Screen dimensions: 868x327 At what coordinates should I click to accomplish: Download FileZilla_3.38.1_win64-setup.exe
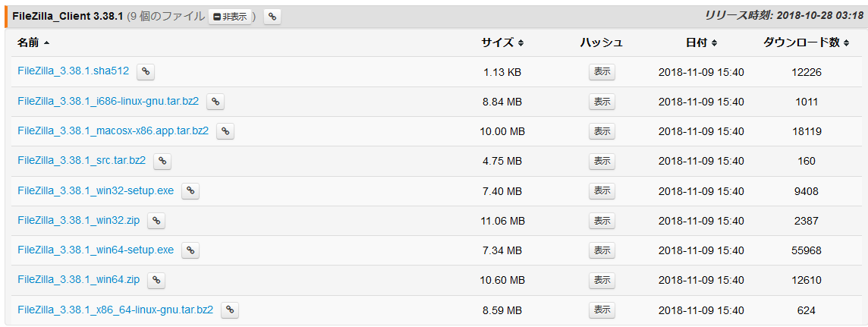click(x=96, y=250)
